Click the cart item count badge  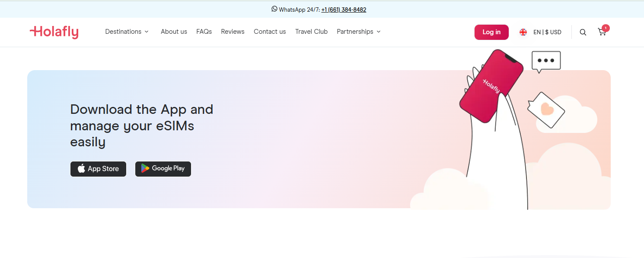coord(606,28)
